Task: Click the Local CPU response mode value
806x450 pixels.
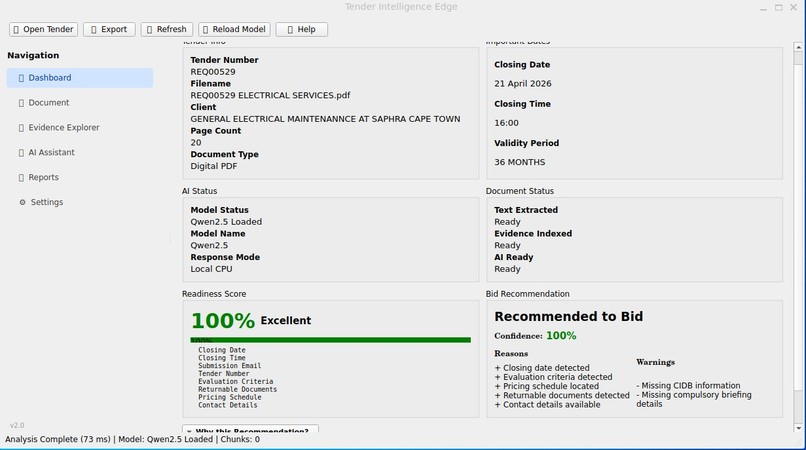Action: pyautogui.click(x=211, y=269)
